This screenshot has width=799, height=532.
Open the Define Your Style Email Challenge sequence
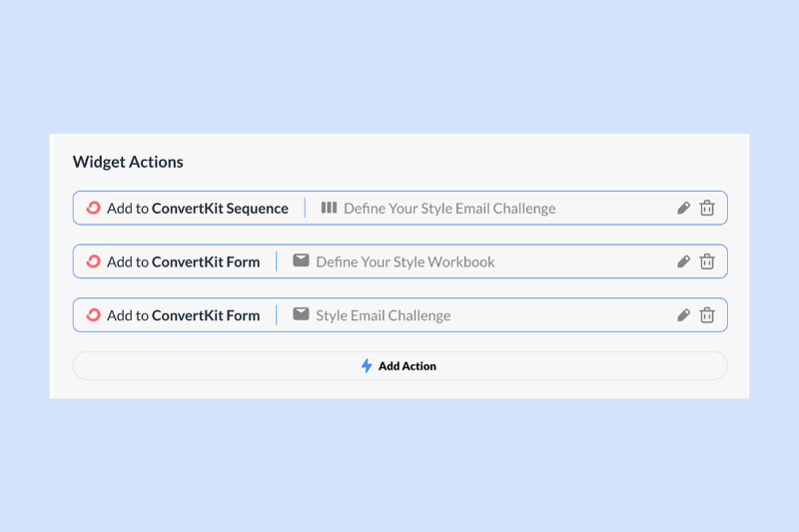[449, 209]
